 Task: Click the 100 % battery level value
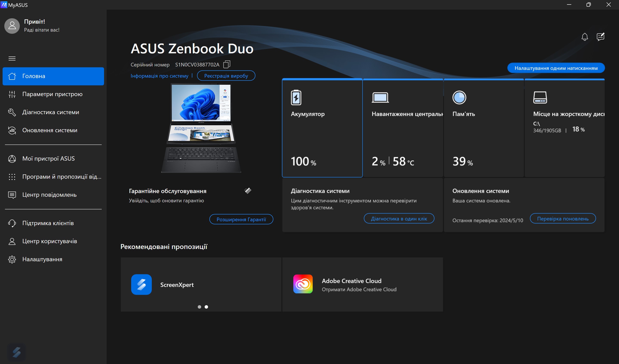click(x=303, y=161)
